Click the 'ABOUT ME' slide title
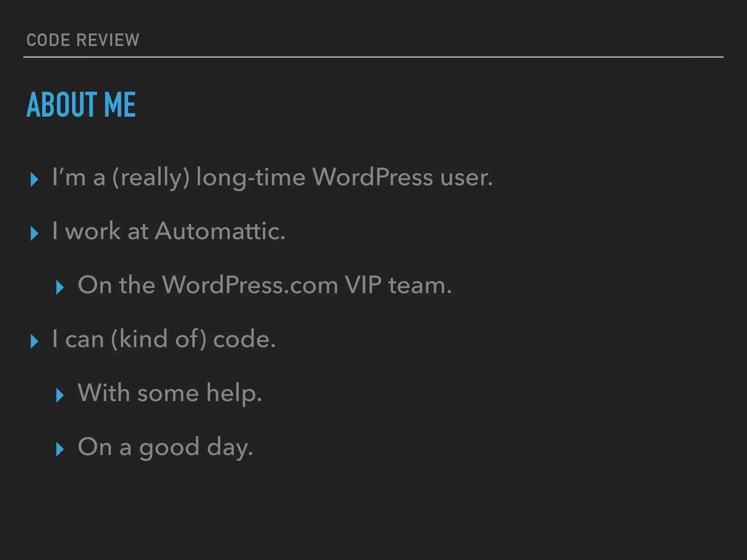The height and width of the screenshot is (560, 747). [81, 105]
